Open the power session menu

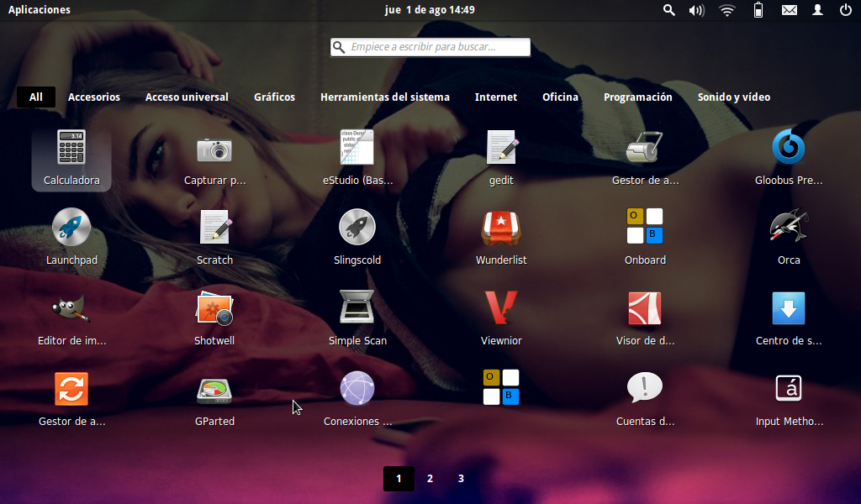point(846,10)
